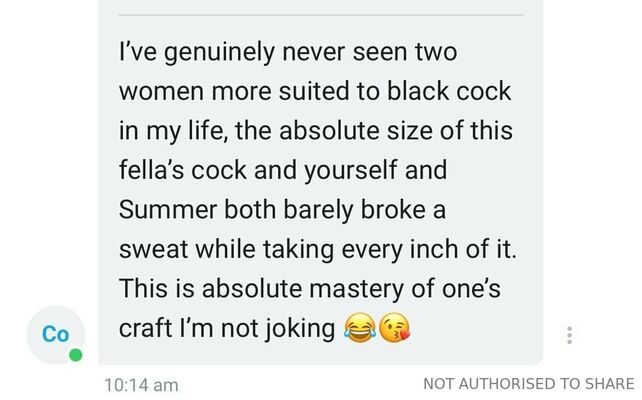Click the text "I'm not joking"
The image size is (642, 400).
tap(257, 329)
